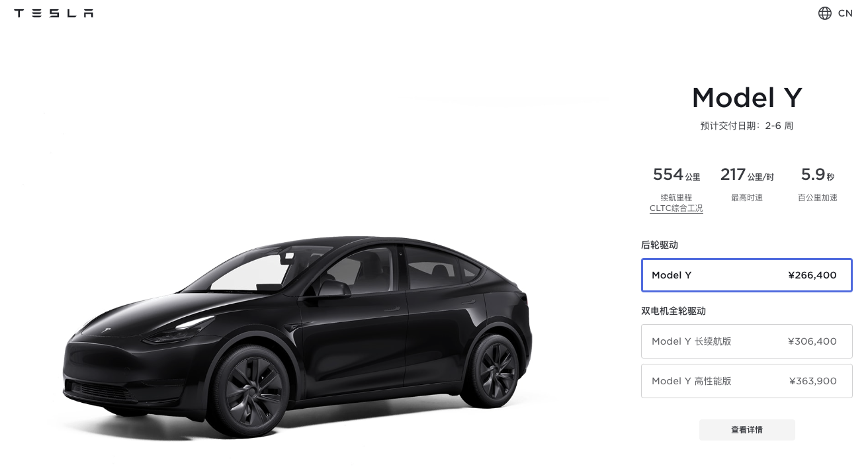Viewport: 868px width, 467px height.
Task: Click the ¥363,900 price
Action: [813, 381]
